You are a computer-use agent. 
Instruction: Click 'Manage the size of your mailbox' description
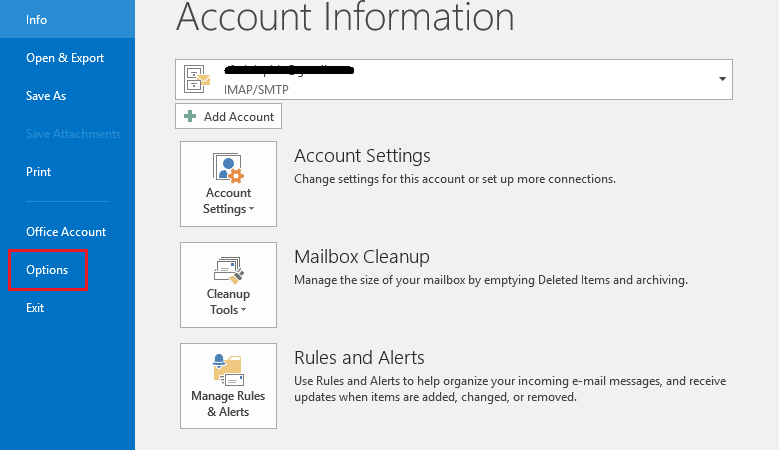pos(491,280)
